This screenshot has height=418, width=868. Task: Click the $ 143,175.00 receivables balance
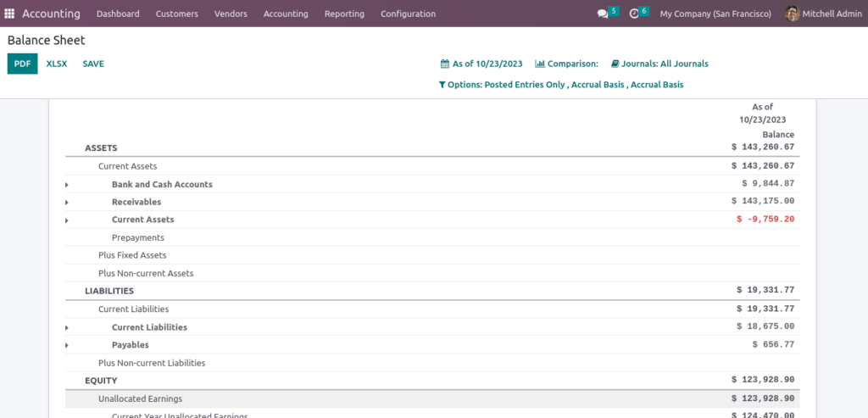coord(763,202)
